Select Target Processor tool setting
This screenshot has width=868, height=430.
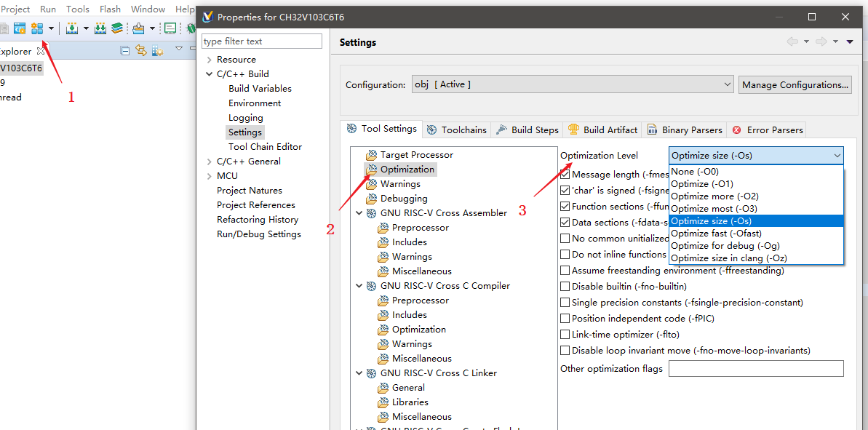[x=416, y=155]
